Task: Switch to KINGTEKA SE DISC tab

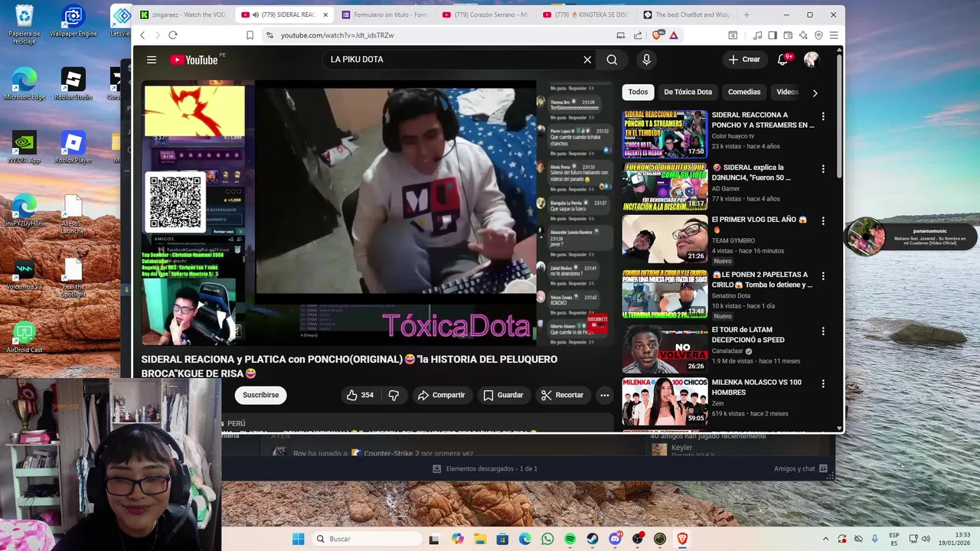Action: [586, 15]
